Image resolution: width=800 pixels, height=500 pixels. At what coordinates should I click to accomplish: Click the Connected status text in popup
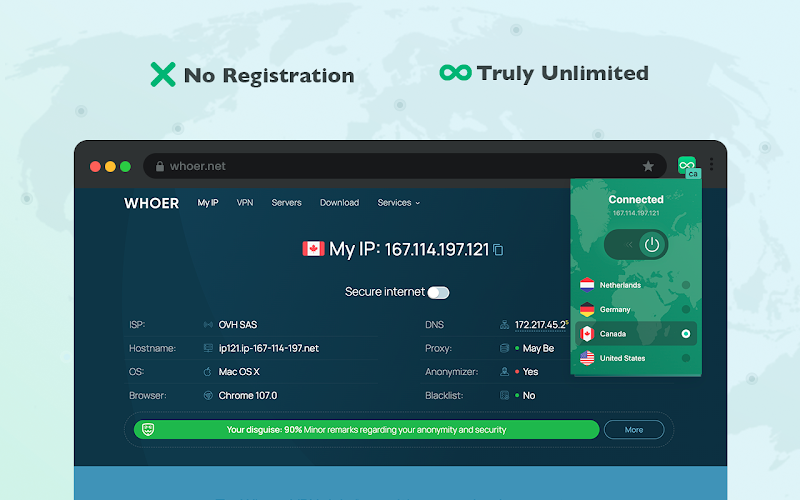click(x=636, y=199)
